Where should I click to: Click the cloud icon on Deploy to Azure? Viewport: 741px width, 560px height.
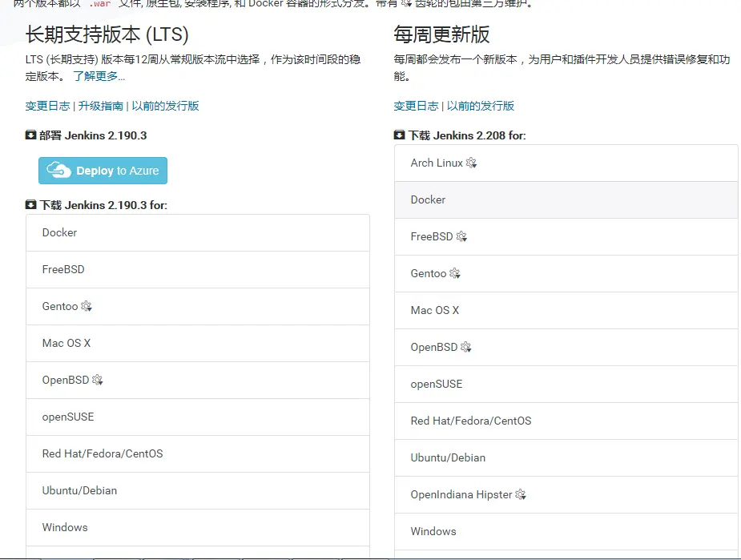(58, 170)
